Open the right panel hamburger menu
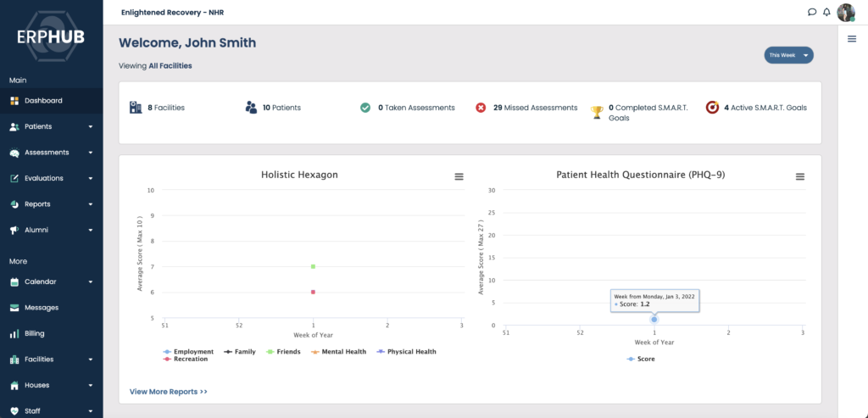The height and width of the screenshot is (418, 868). coord(853,38)
